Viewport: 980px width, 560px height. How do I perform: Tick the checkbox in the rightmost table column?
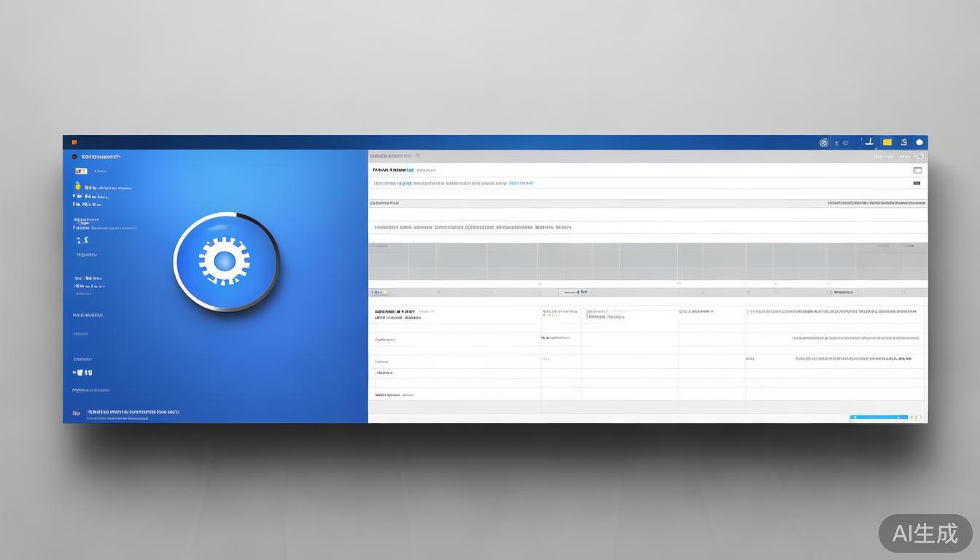coord(749,312)
